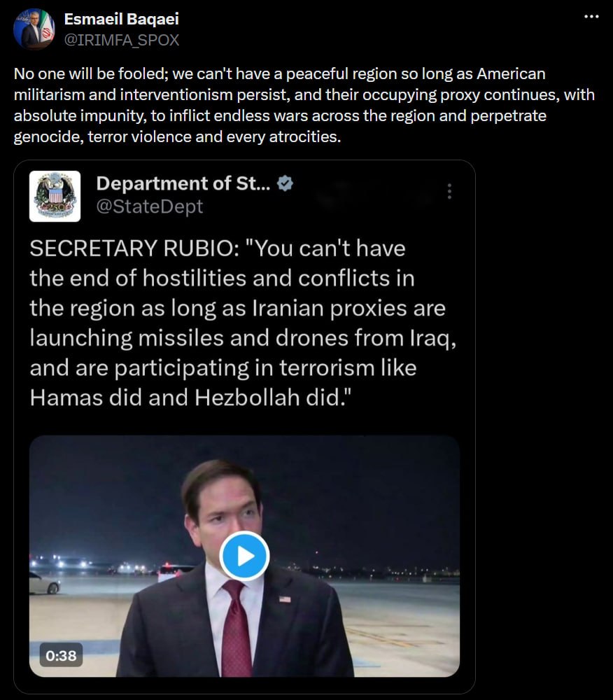Click the blue verified badge icon
Image resolution: width=613 pixels, height=700 pixels.
point(285,183)
